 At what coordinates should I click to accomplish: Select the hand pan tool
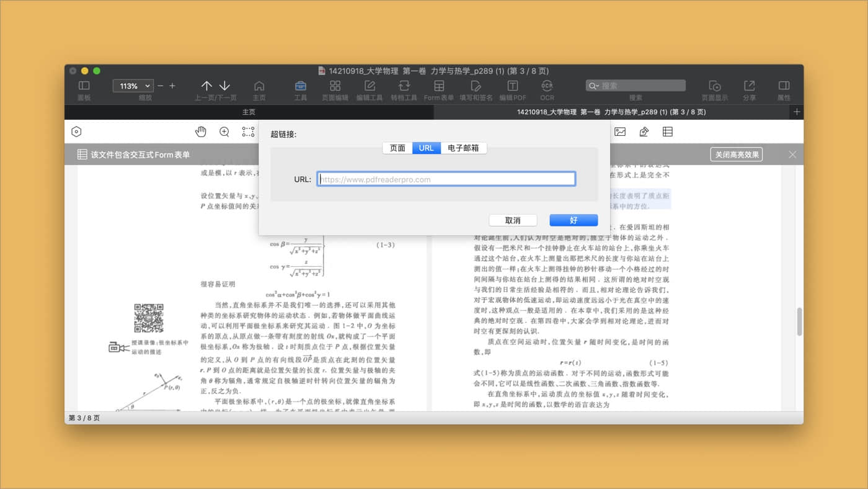click(201, 132)
